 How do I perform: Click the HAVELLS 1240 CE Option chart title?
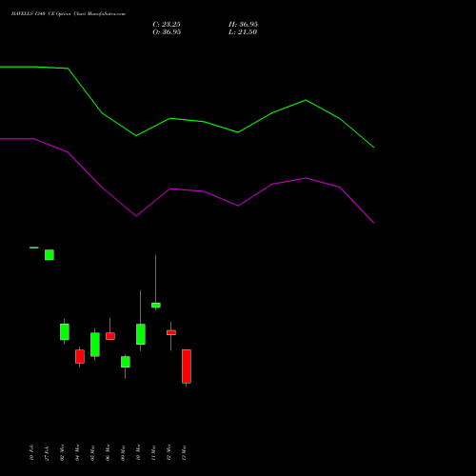(x=69, y=14)
